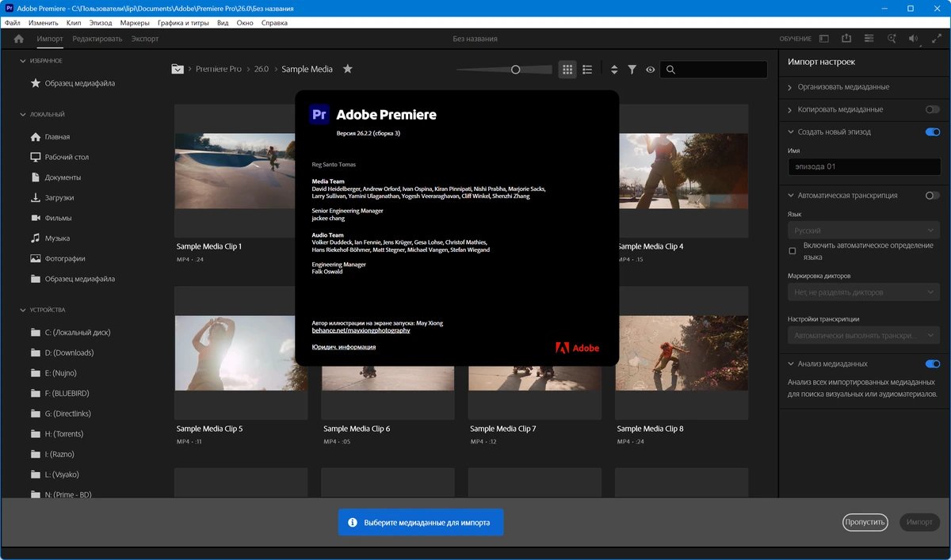This screenshot has height=560, width=951.
Task: Toggle Создать новый эпизод switch
Action: [932, 132]
